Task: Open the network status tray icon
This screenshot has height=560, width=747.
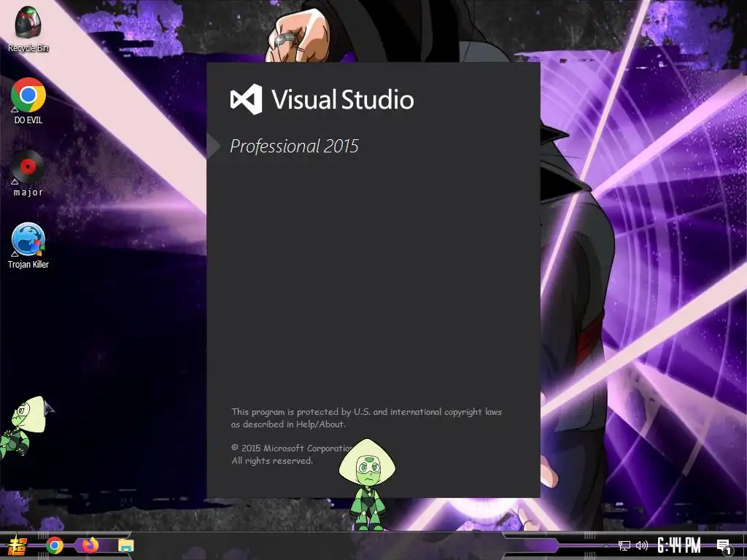Action: pos(624,545)
